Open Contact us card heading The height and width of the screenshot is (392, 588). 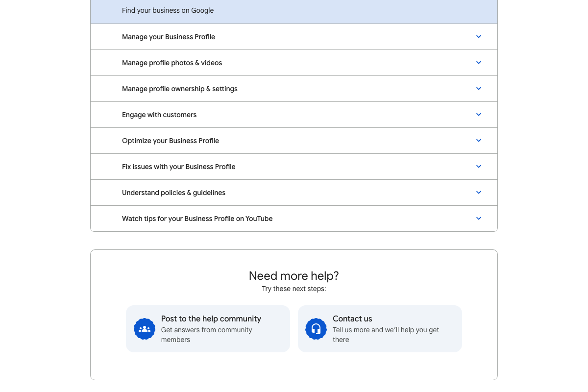tap(352, 318)
